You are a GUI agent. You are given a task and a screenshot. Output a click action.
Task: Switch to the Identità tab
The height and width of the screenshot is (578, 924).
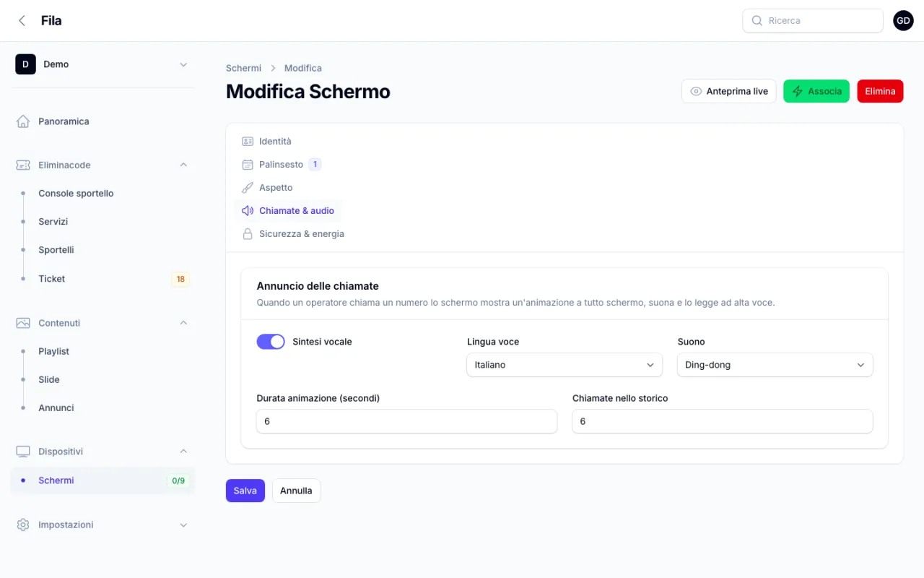pyautogui.click(x=266, y=142)
